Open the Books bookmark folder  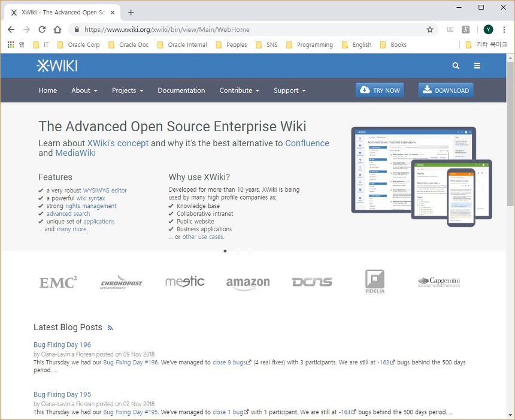point(393,45)
